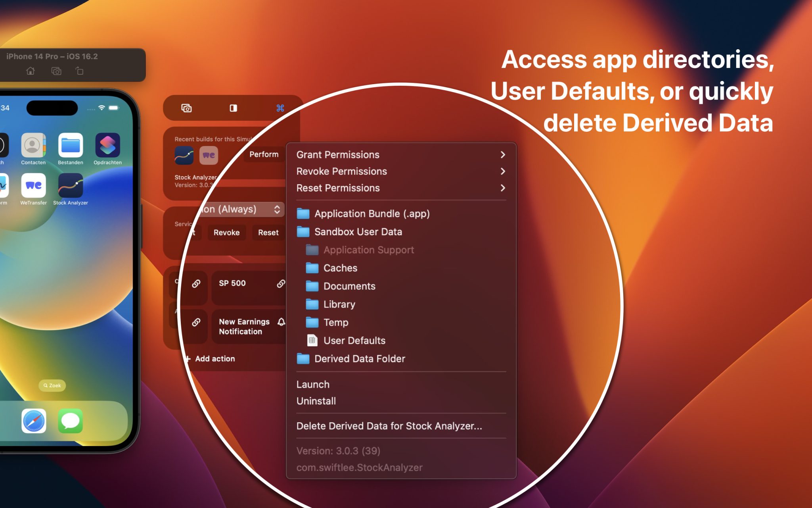The height and width of the screenshot is (508, 812).
Task: Open Sandbox User Data folder
Action: 401,232
